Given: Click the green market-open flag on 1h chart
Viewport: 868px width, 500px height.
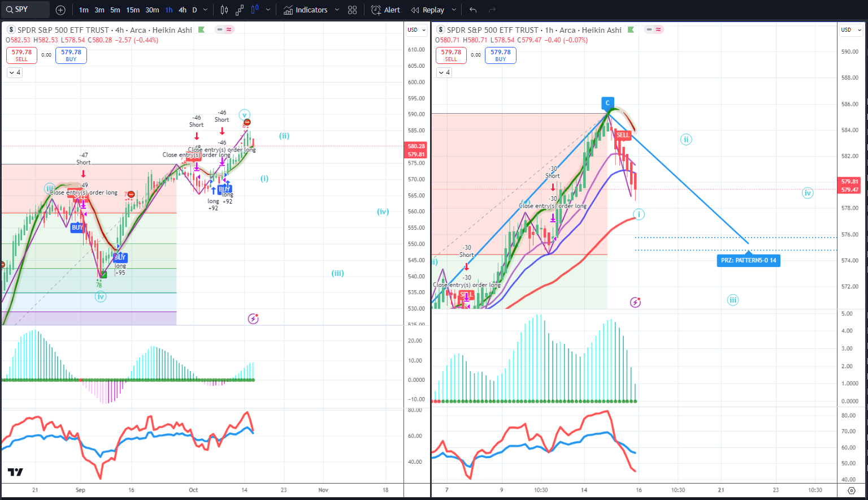Looking at the screenshot, I should 631,30.
